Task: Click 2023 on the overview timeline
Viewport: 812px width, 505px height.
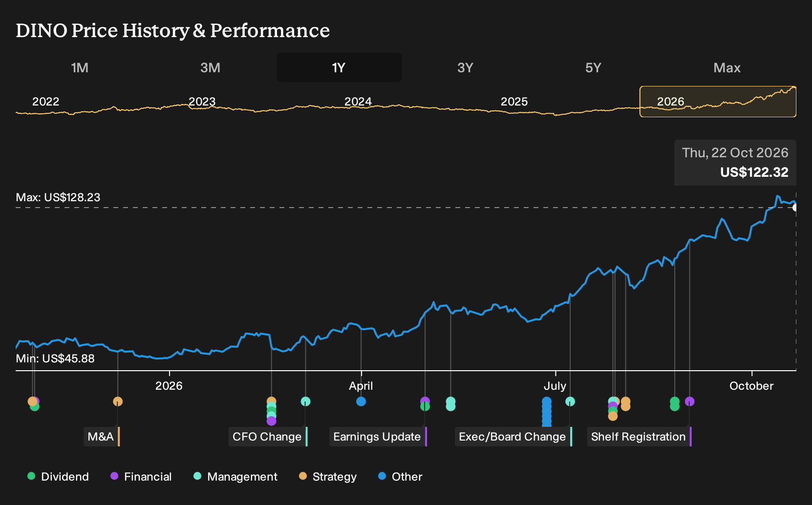Action: tap(202, 102)
